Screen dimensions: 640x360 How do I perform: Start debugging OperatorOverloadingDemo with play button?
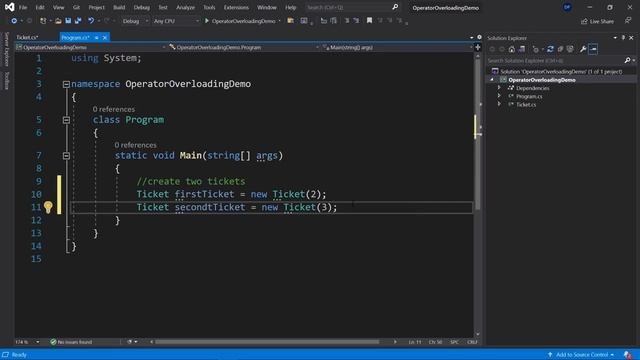pos(207,21)
